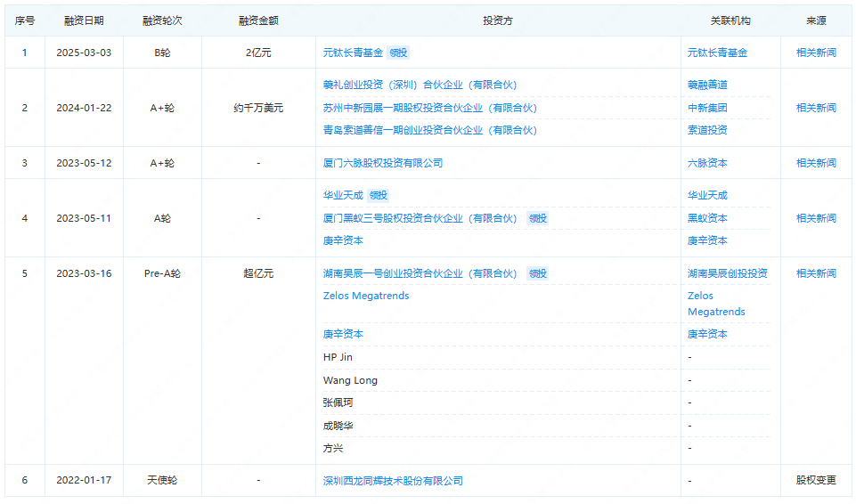Image resolution: width=856 pixels, height=504 pixels.
Task: Open related institution 黑蚁资本
Action: pyautogui.click(x=707, y=218)
